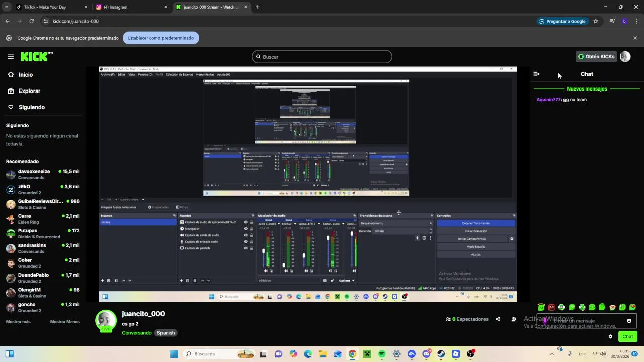Click Preguntar a Google button

pos(562,21)
